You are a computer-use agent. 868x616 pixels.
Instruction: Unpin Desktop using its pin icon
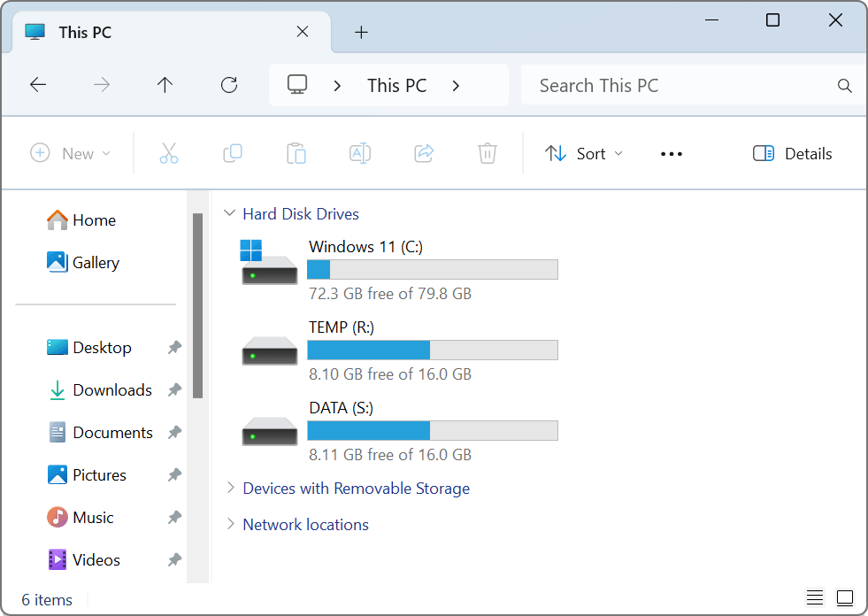tap(175, 347)
